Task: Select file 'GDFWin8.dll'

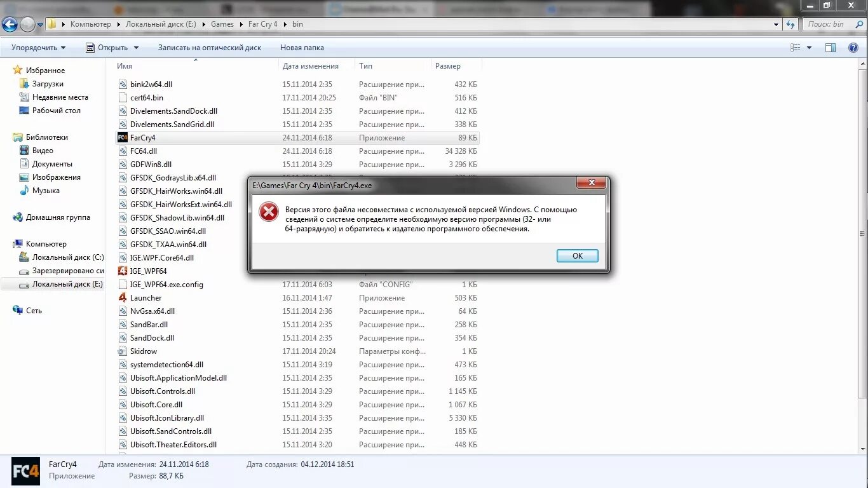Action: point(151,165)
